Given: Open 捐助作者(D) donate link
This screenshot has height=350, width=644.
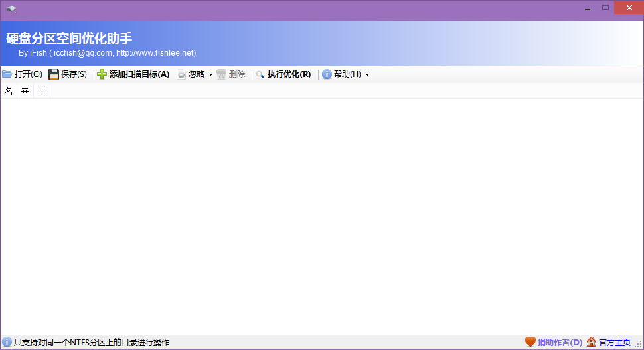Looking at the screenshot, I should pos(560,342).
